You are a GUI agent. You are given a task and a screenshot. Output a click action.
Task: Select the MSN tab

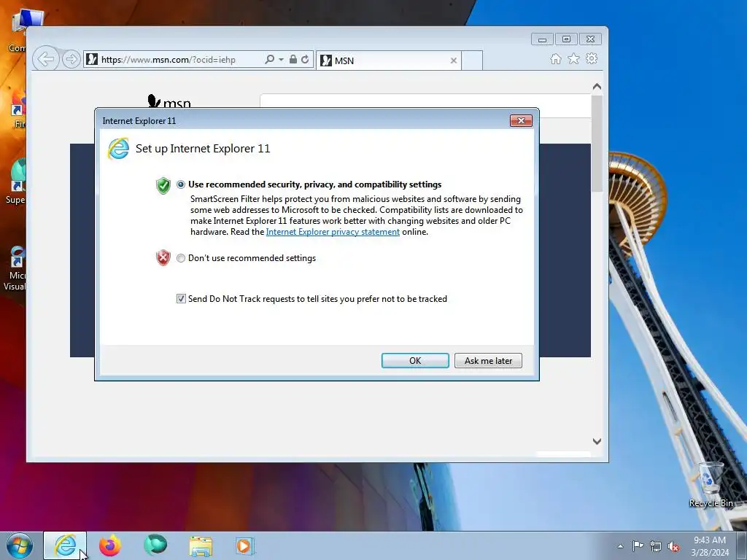click(388, 61)
